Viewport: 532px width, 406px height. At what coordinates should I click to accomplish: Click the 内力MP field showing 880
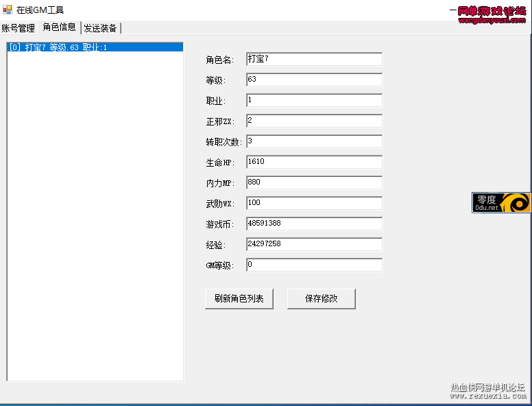314,182
